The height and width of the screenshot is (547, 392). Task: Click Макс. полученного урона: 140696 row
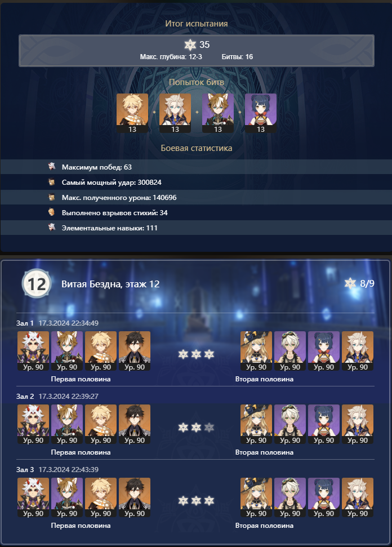point(196,198)
